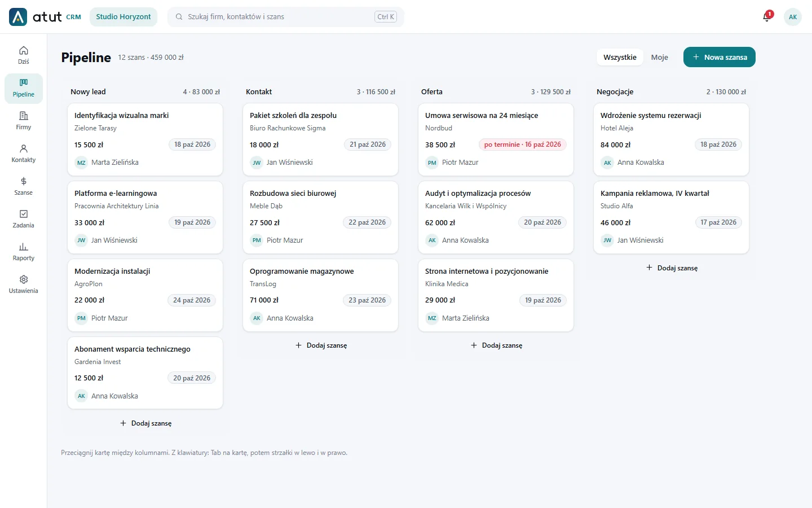Screen dimensions: 812x508
Task: Click MZ avatar on Identyfikacja wizualna marki card
Action: [81, 163]
